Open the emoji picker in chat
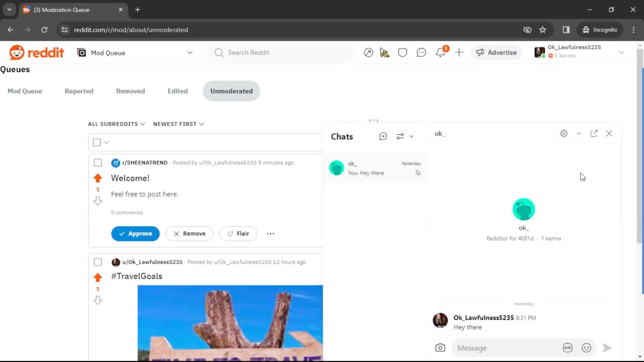The height and width of the screenshot is (362, 644). tap(586, 348)
